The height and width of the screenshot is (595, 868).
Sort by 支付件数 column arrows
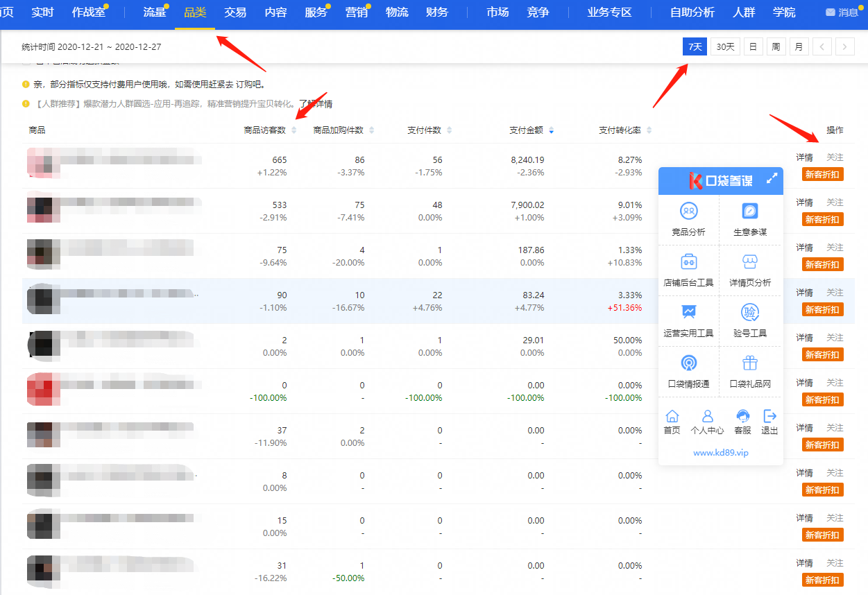[x=449, y=130]
